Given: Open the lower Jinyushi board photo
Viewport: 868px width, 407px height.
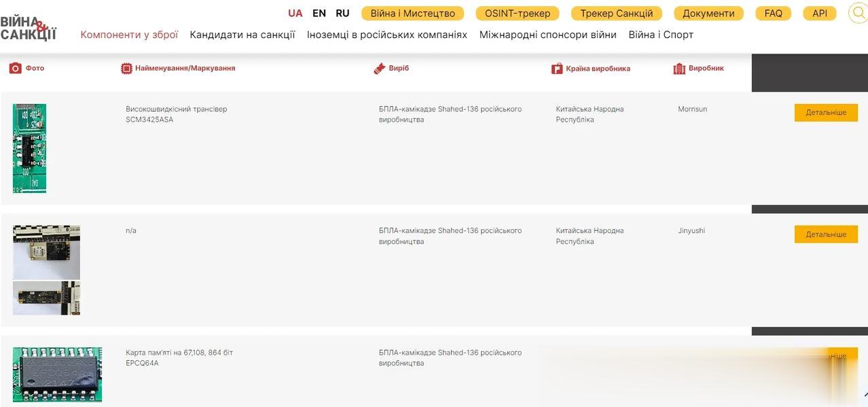Looking at the screenshot, I should (46, 298).
